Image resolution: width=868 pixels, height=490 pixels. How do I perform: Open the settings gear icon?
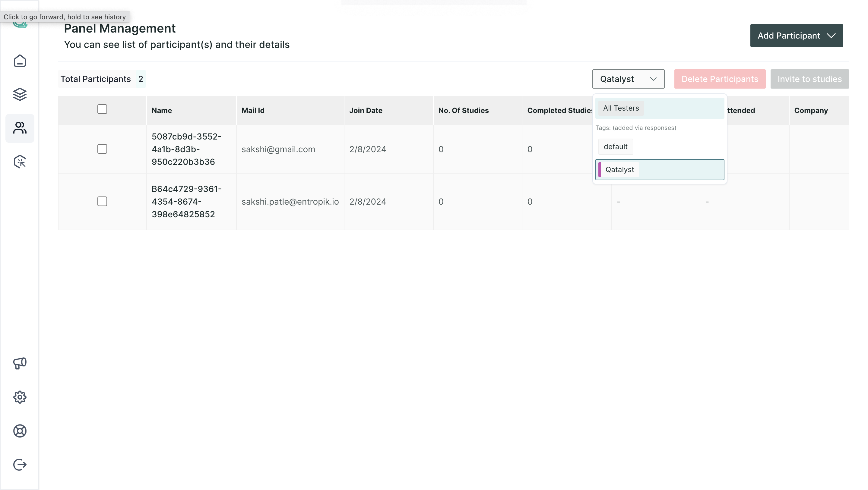coord(20,397)
